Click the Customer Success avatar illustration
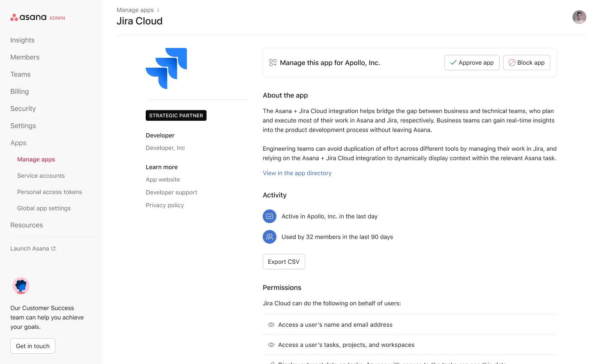600x364 pixels. click(21, 286)
